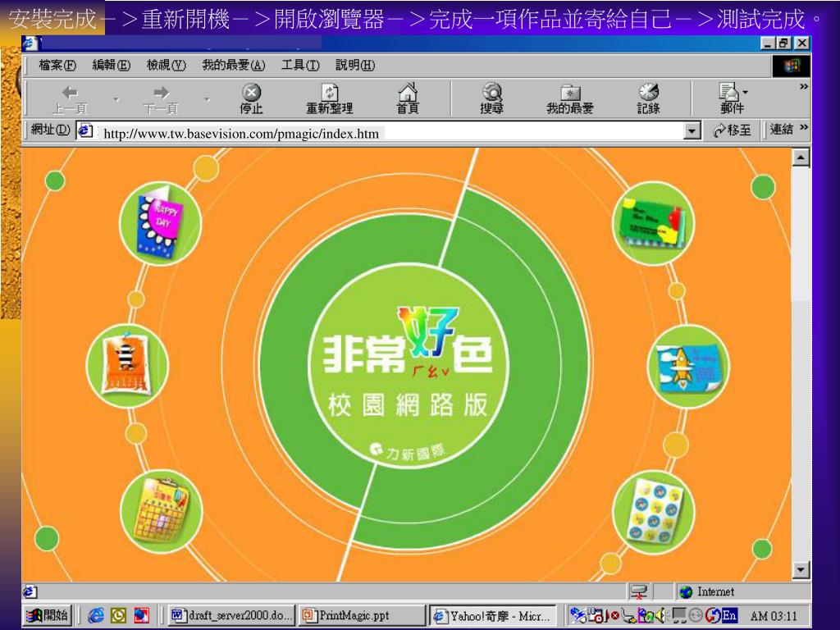This screenshot has height=630, width=840.
Task: Click the Windows logo throbber icon
Action: 792,66
